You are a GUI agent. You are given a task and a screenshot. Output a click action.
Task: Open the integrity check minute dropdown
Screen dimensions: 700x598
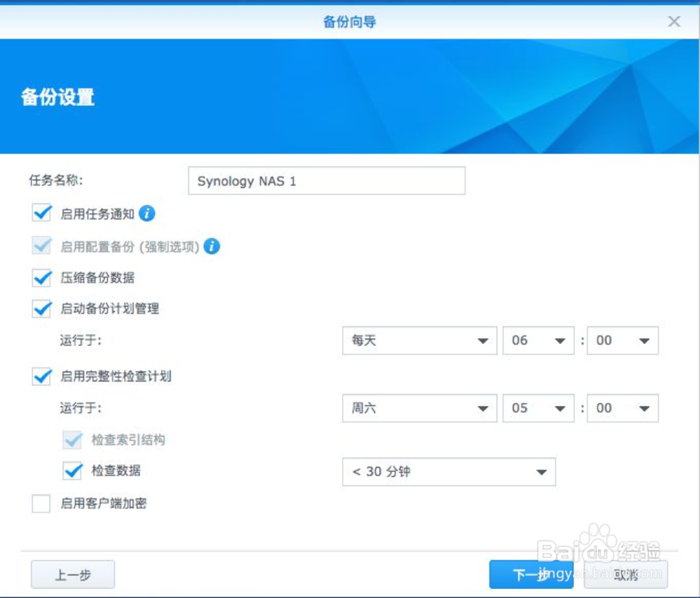[x=622, y=408]
